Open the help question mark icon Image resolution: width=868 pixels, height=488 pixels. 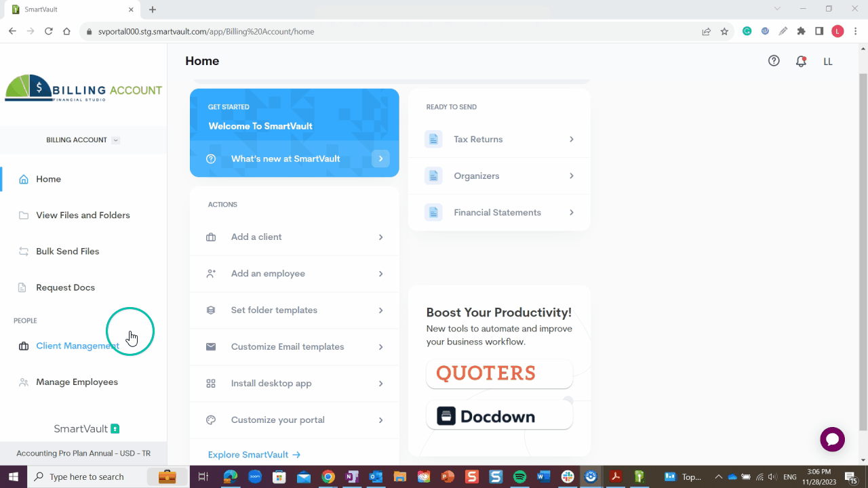(774, 61)
